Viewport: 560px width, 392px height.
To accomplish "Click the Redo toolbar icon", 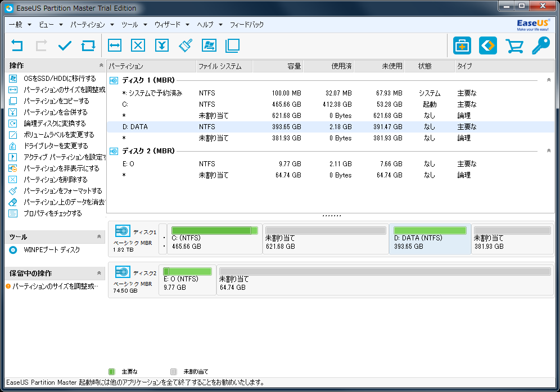I will click(41, 45).
